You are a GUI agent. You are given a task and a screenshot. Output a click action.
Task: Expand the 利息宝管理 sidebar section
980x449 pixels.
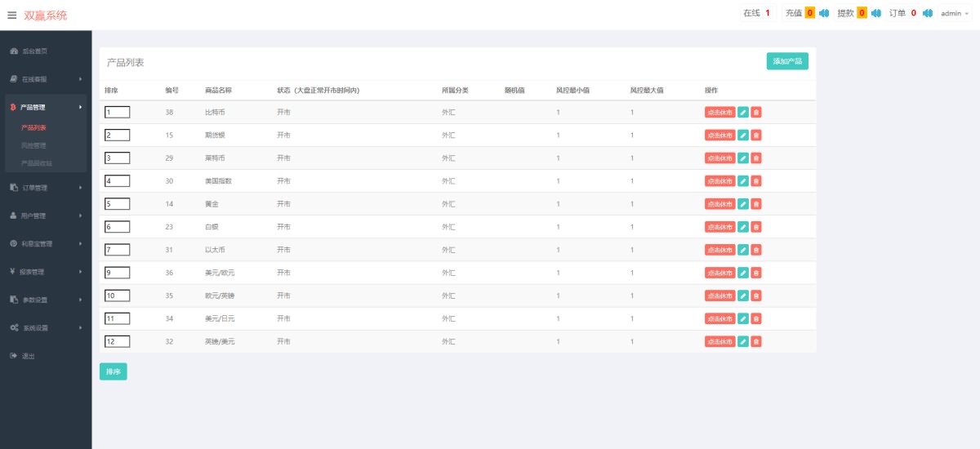point(46,243)
